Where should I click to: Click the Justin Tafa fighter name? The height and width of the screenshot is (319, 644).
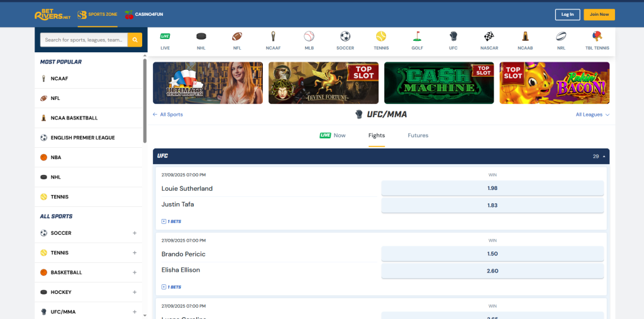tap(177, 204)
